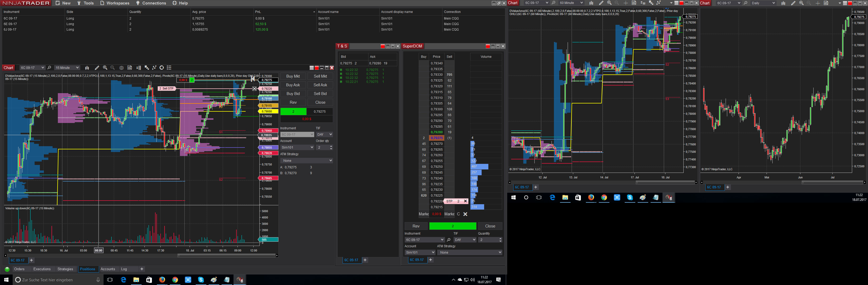Viewport: 868px width, 285px height.
Task: Open the New menu
Action: 63,3
